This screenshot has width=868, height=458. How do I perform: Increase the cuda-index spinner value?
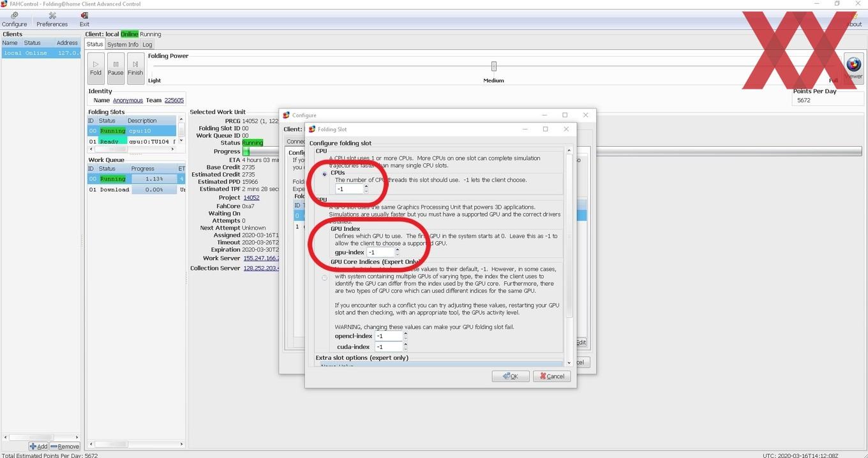coord(405,344)
